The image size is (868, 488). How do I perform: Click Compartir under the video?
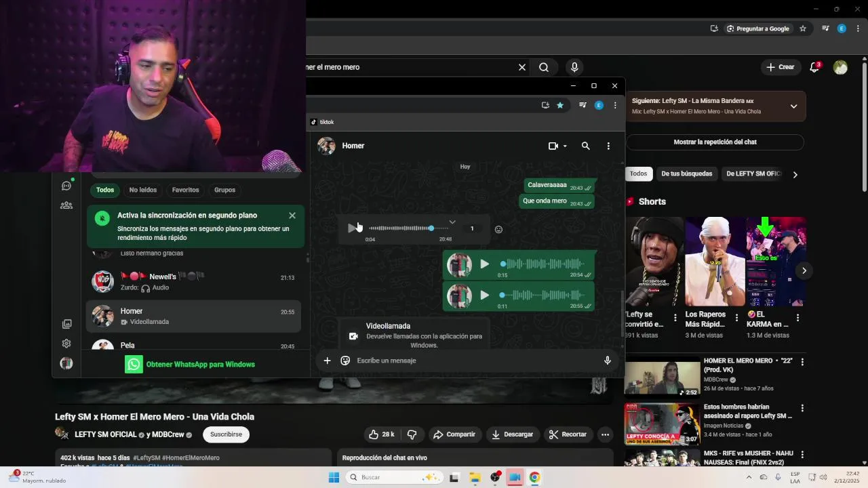[x=454, y=434]
